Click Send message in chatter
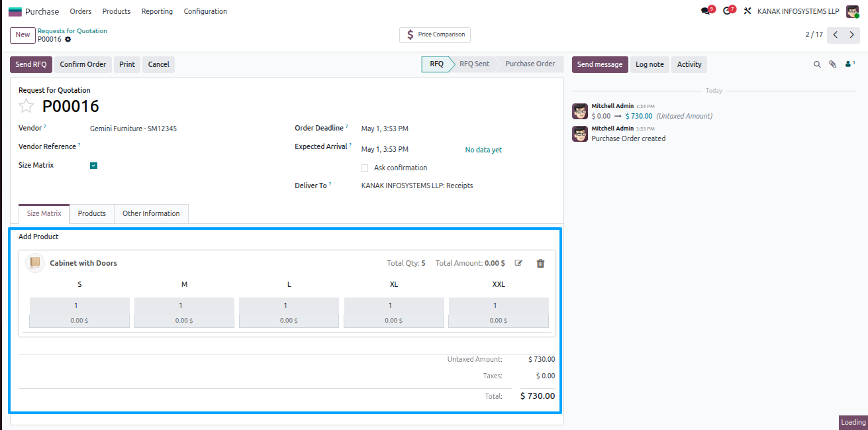Screen dimensions: 868x430 600,64
